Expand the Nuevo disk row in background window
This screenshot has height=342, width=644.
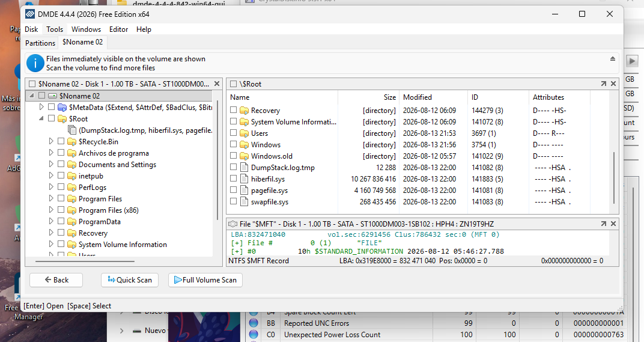[x=121, y=331]
